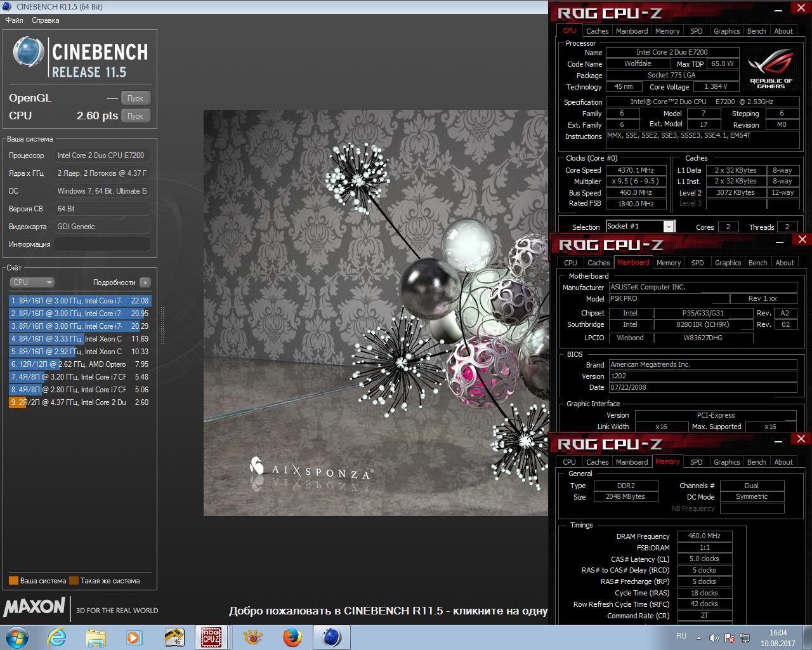Click the Republic of Gamers logo in CPU-Z
Viewport: 812px width, 650px height.
(x=771, y=69)
